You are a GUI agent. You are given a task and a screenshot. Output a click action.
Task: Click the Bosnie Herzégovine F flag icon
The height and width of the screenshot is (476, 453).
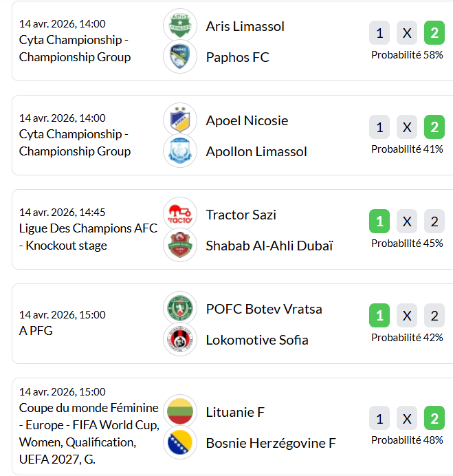[x=180, y=443]
